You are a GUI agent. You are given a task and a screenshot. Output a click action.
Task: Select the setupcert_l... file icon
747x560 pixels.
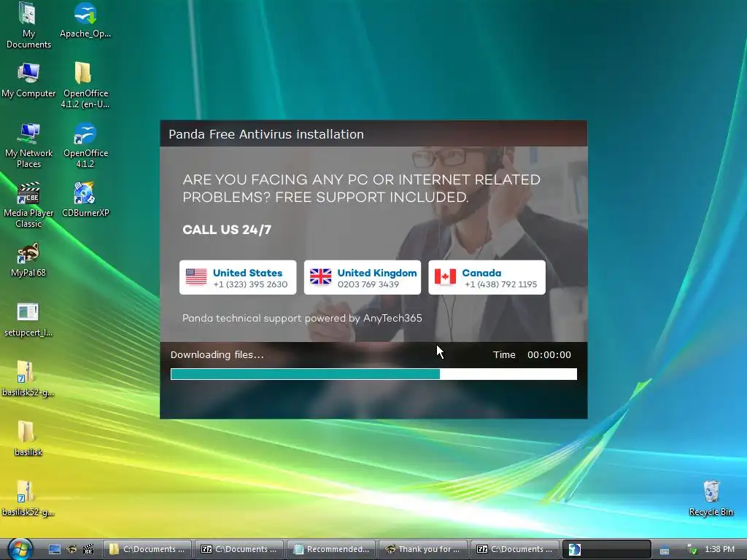click(28, 319)
